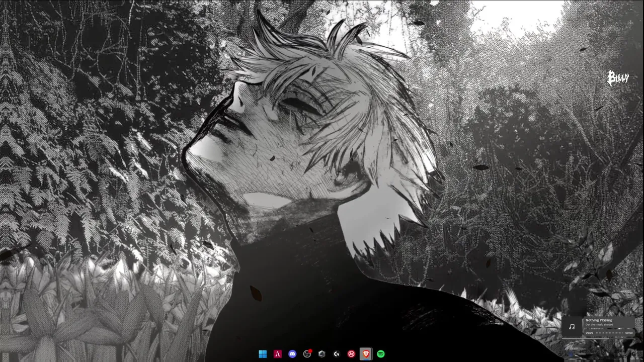Viewport: 644px width, 362px height.
Task: Switch to the Brave browser window
Action: [366, 354]
